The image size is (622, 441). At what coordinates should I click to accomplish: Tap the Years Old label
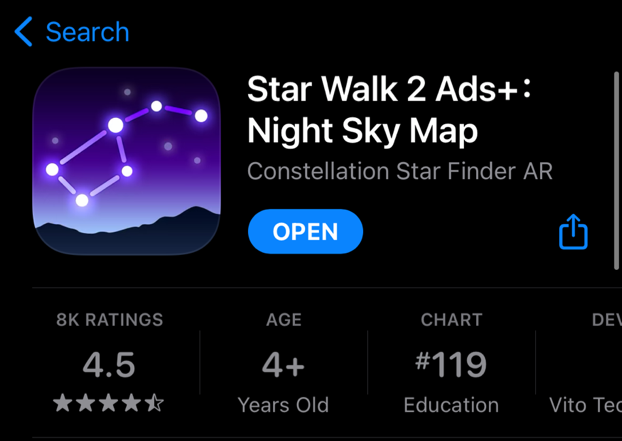(x=283, y=405)
